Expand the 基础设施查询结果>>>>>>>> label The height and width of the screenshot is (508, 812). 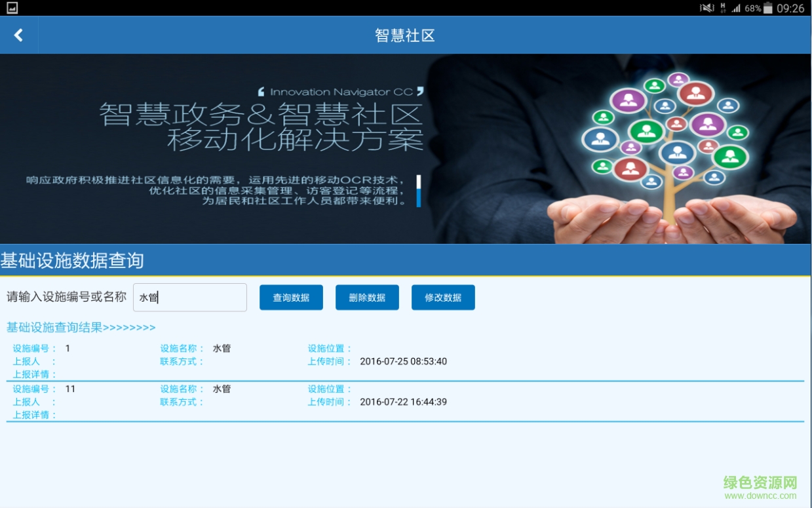pos(81,328)
